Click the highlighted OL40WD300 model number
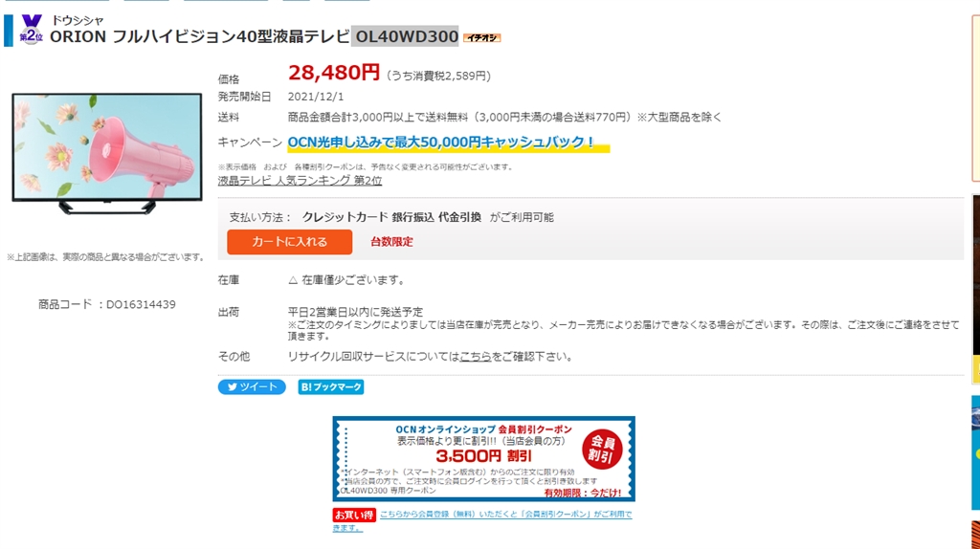Image resolution: width=980 pixels, height=549 pixels. click(406, 37)
